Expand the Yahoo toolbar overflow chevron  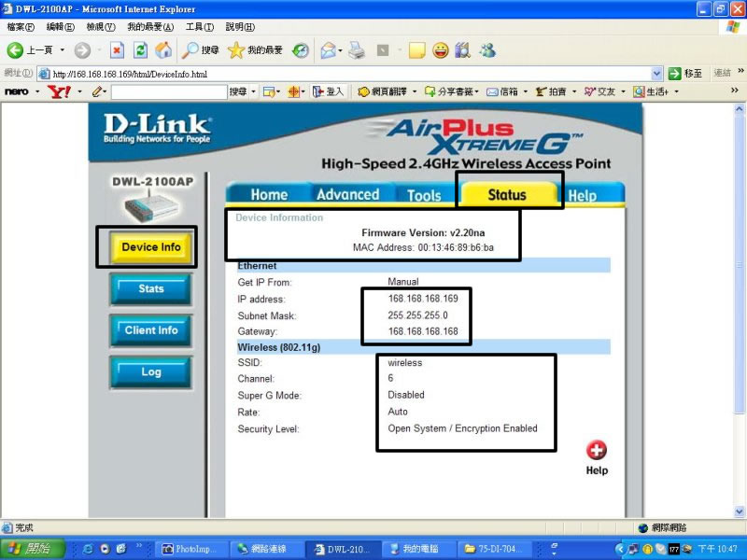735,90
